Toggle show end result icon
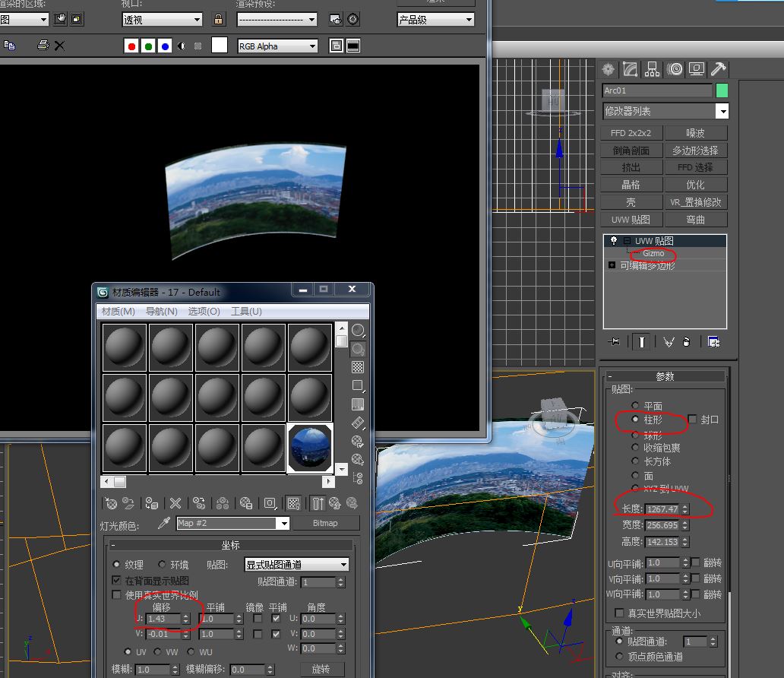Viewport: 784px width, 678px height. pos(641,342)
